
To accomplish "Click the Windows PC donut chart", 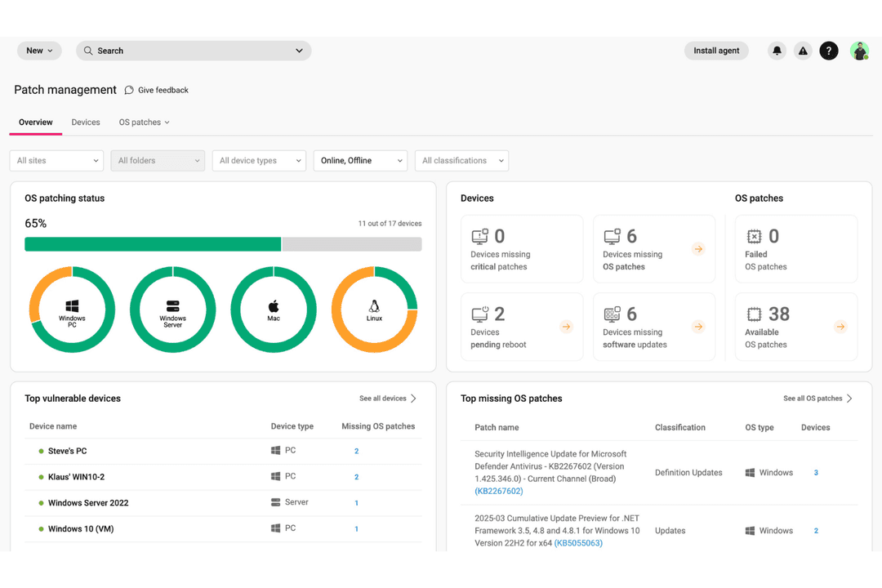I will click(x=72, y=310).
